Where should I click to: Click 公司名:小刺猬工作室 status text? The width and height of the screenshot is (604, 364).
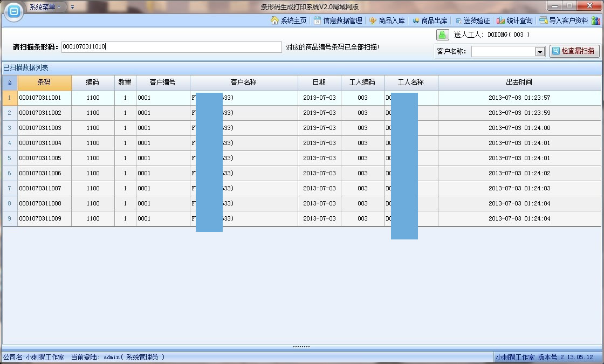tap(34, 357)
